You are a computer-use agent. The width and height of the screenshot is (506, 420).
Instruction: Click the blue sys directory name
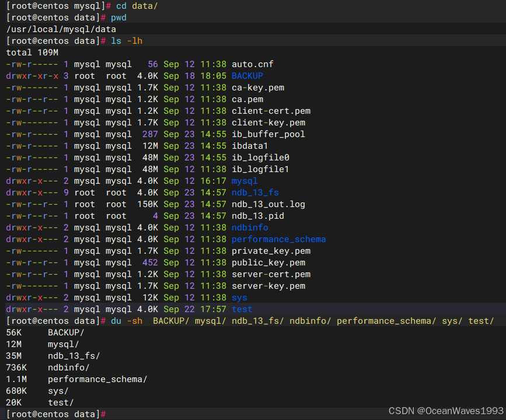tap(239, 297)
